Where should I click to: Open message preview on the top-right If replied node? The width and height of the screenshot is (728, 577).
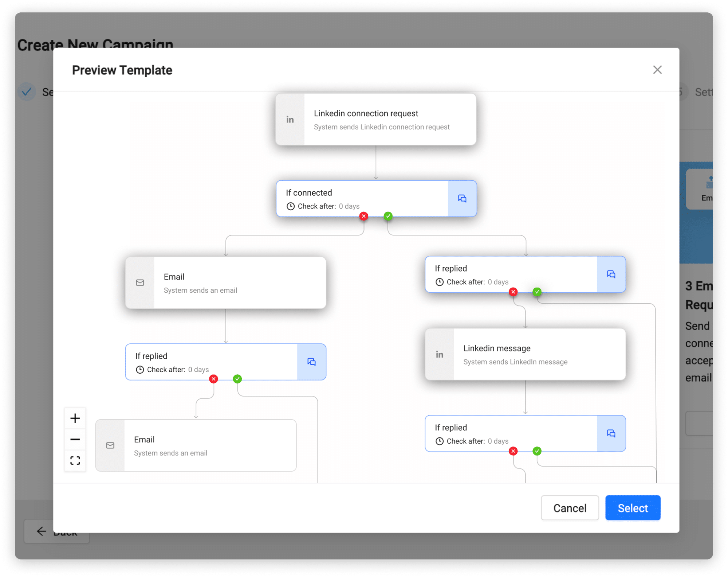click(x=611, y=274)
